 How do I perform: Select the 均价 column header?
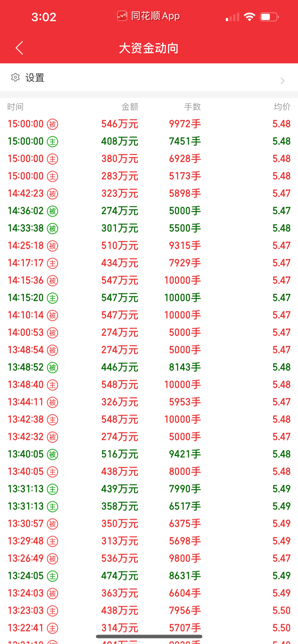click(x=282, y=107)
